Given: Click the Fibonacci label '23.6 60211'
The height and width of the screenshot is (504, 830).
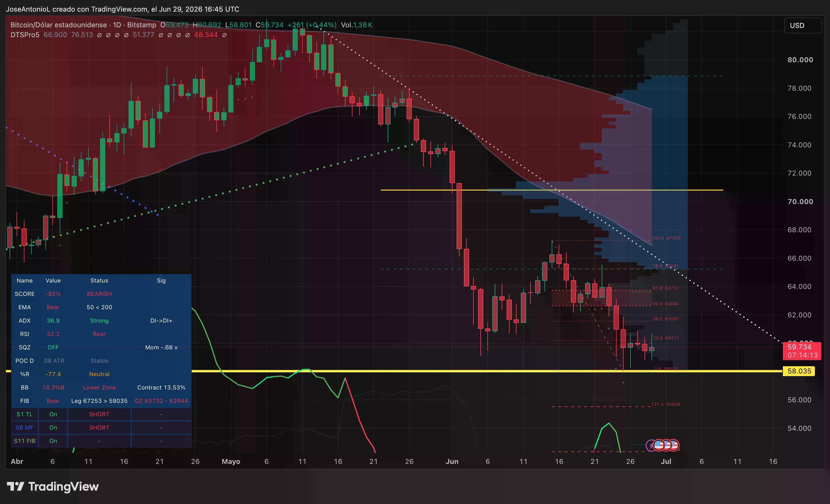Looking at the screenshot, I should coord(666,338).
